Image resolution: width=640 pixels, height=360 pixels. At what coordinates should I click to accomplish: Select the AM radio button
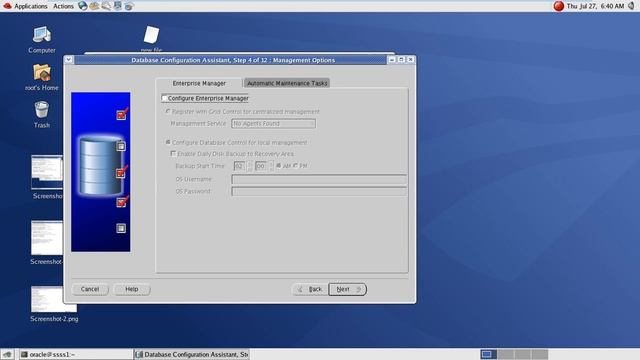(279, 166)
